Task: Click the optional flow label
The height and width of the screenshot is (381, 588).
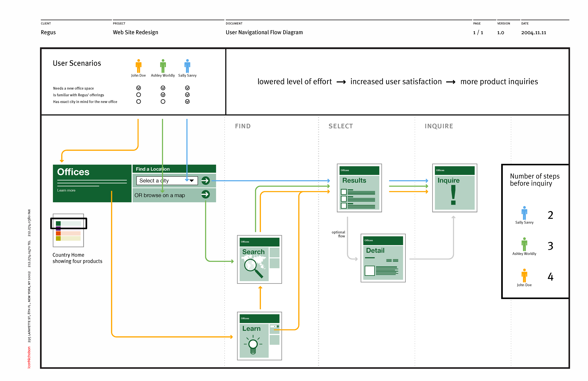Action: 338,234
